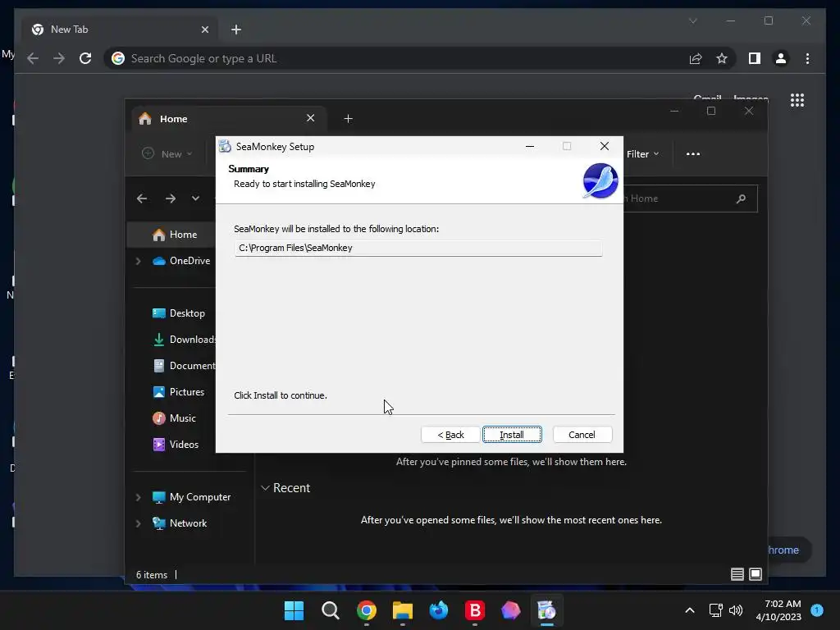Expand the OneDrive tree node
This screenshot has height=630, width=840.
coord(138,261)
